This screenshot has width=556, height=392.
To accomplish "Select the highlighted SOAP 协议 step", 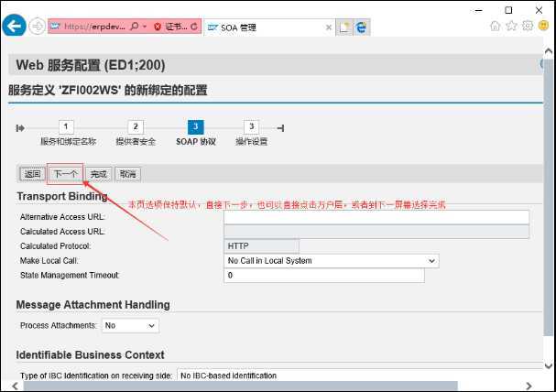I will 196,134.
